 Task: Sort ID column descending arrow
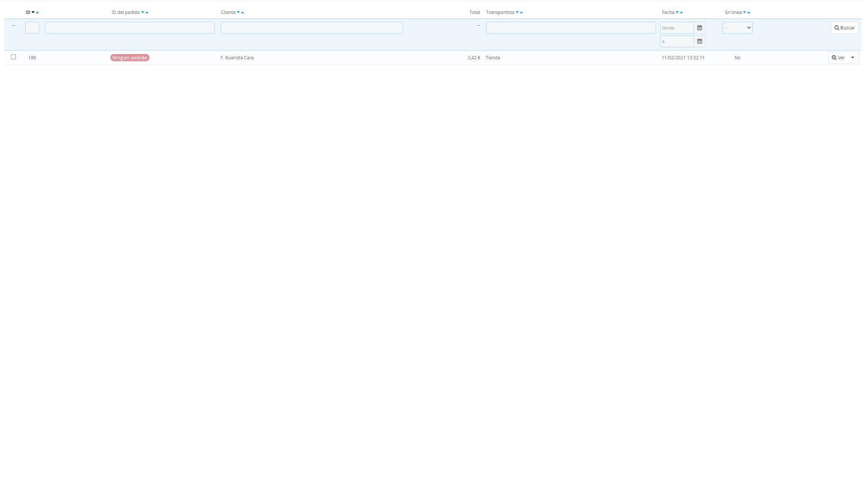(x=33, y=13)
